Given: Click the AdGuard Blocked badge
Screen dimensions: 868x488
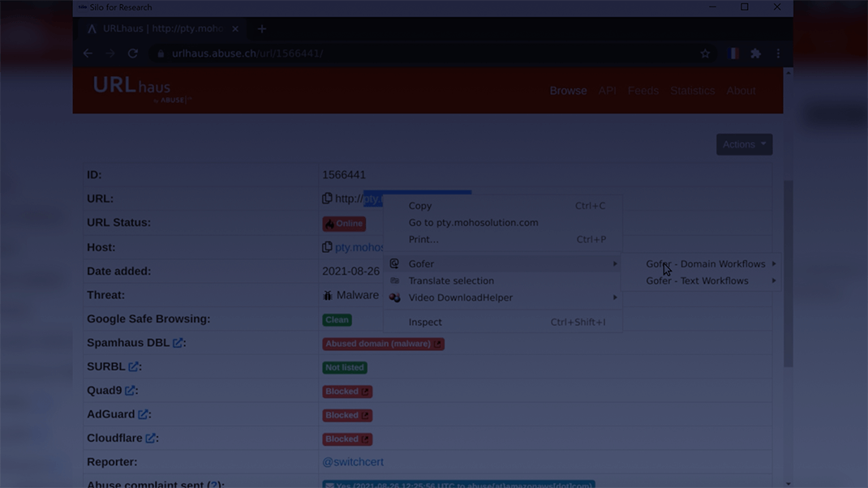Looking at the screenshot, I should (347, 415).
